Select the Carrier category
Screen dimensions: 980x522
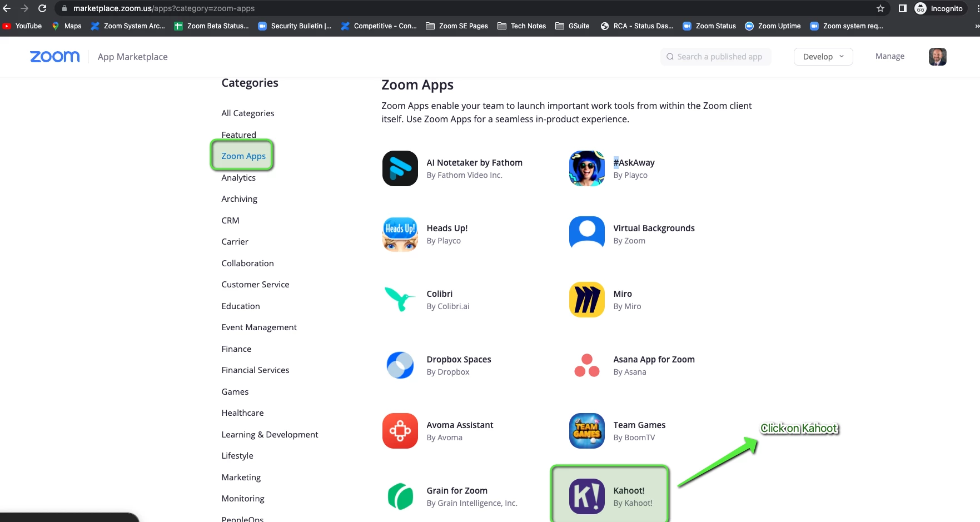pos(235,242)
